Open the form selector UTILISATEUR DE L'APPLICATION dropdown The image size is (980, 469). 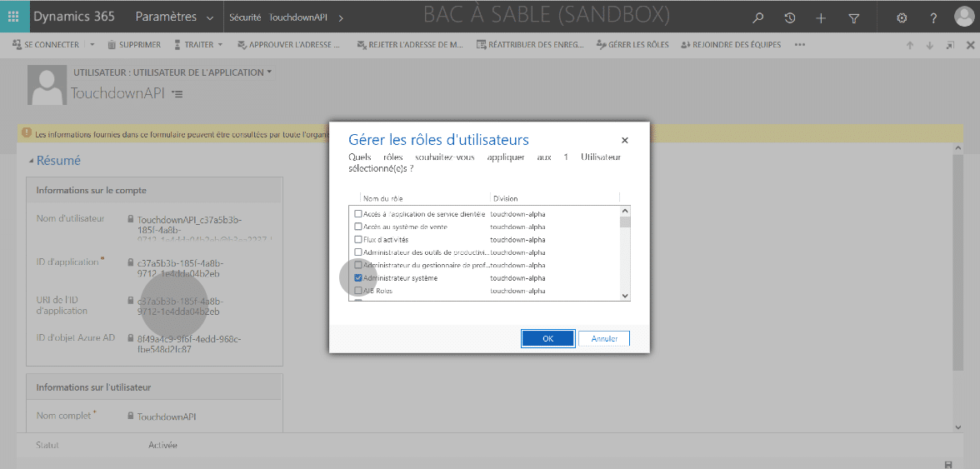172,72
